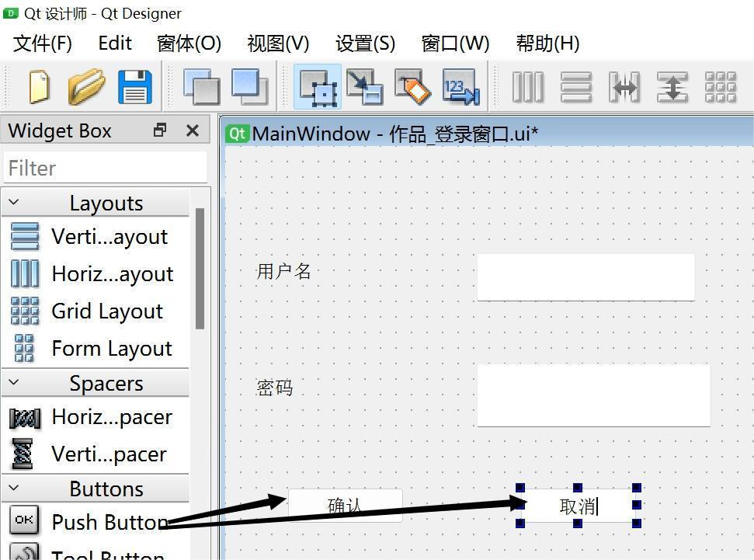
Task: Click the Bring to Front toolbar icon
Action: click(x=250, y=87)
